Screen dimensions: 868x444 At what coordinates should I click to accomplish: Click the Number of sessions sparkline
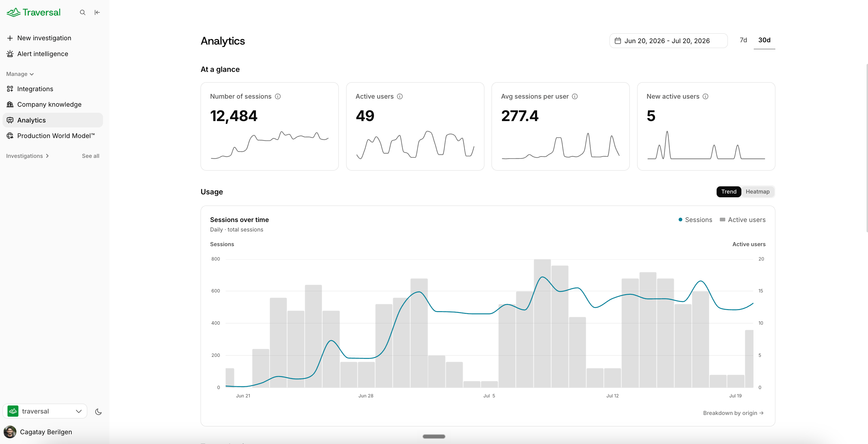click(x=270, y=145)
